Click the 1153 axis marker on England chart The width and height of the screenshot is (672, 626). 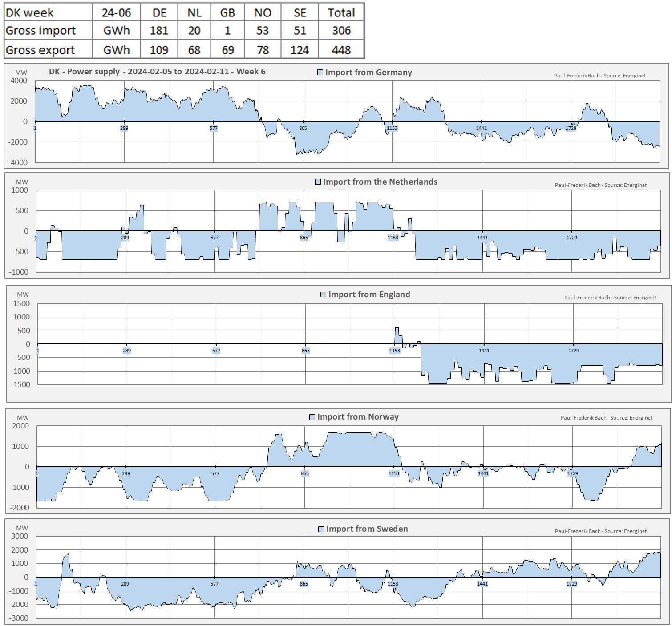[x=395, y=351]
